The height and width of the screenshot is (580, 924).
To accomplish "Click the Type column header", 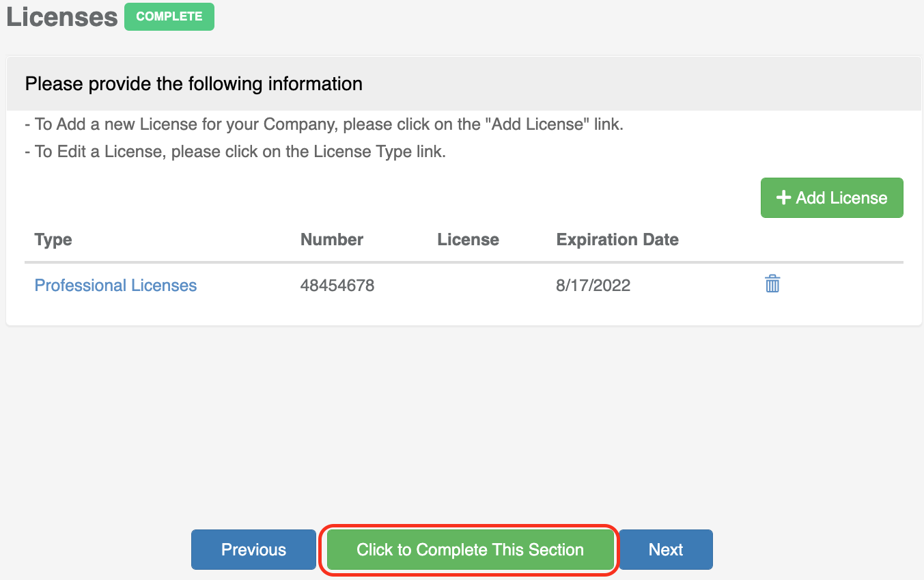I will tap(53, 240).
